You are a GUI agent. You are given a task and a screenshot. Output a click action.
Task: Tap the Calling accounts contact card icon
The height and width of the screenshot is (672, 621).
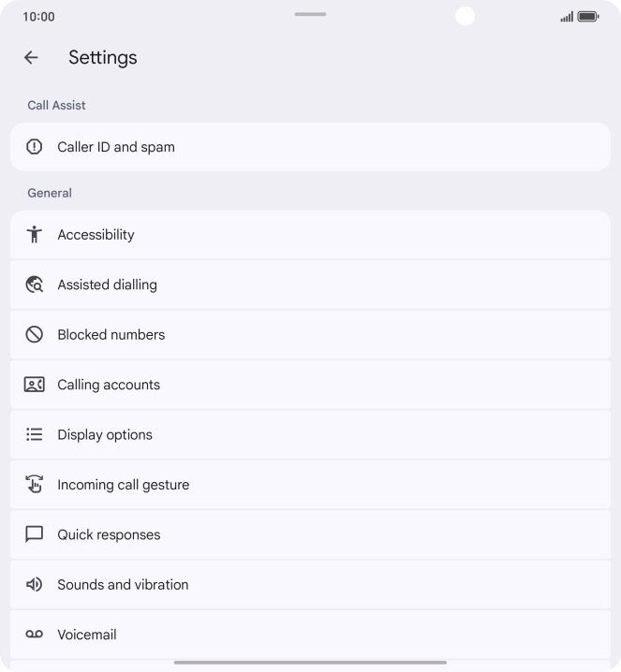[x=35, y=385]
